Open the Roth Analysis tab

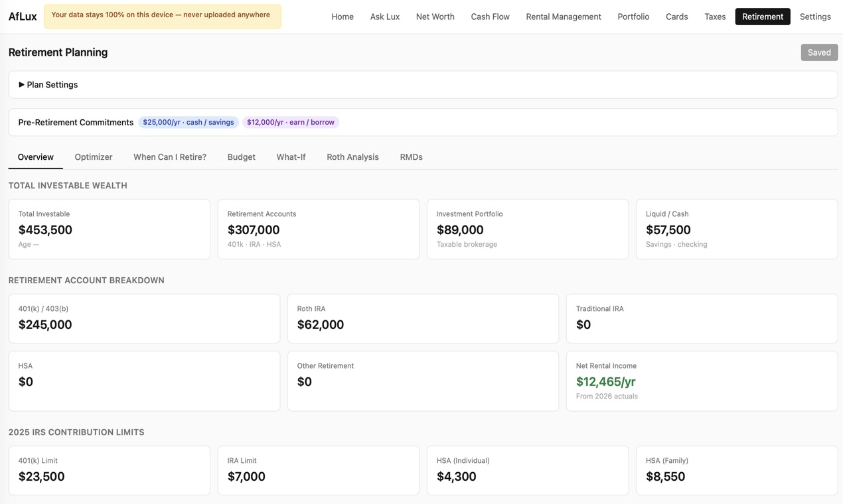[x=353, y=157]
